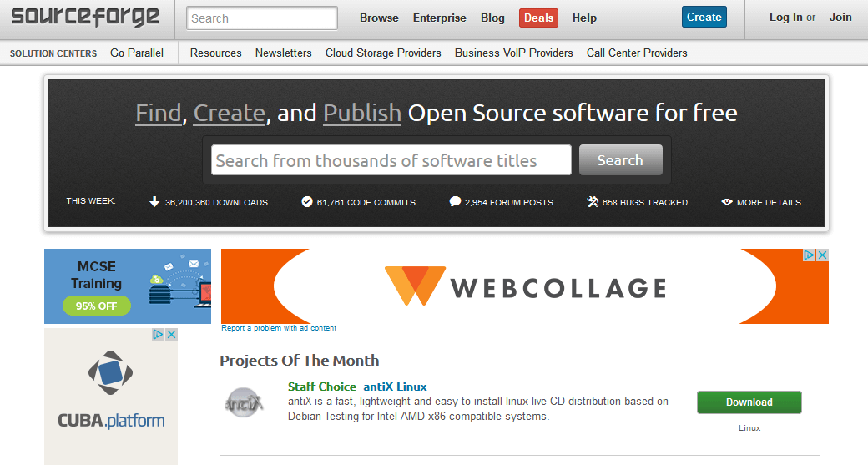This screenshot has height=465, width=868.
Task: Click Report a problem with ad content
Action: click(279, 328)
